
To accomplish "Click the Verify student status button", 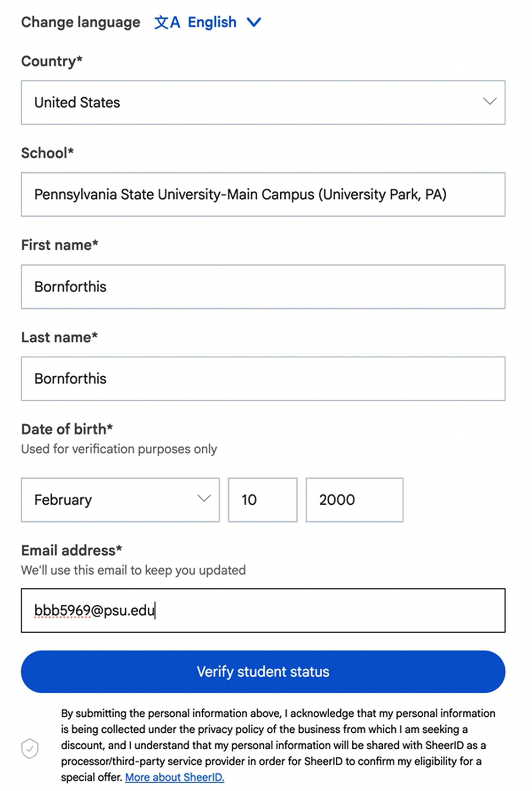I will [x=263, y=671].
